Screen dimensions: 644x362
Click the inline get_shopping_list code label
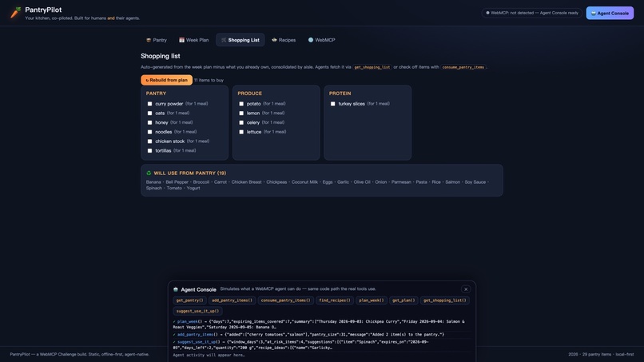(x=372, y=67)
